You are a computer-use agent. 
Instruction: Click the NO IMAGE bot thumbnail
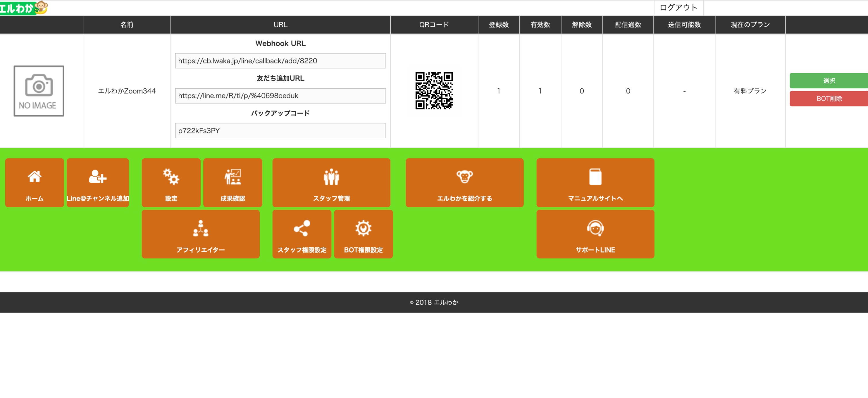pyautogui.click(x=39, y=91)
